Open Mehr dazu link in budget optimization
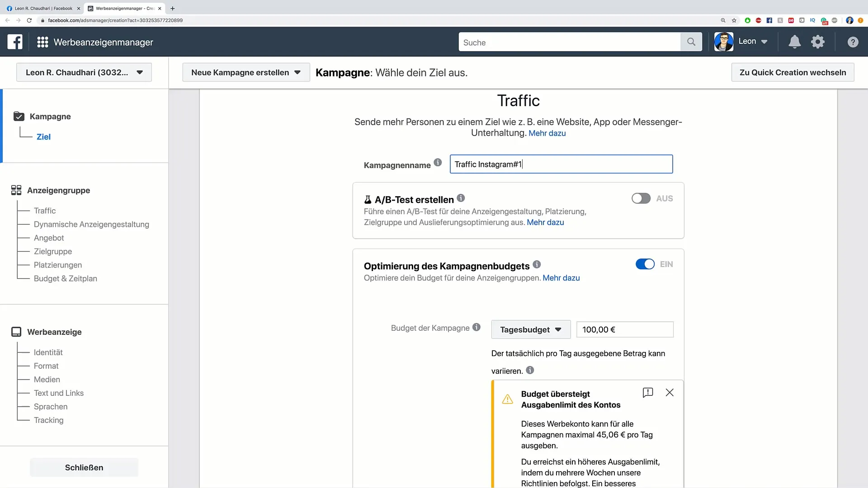Screen dimensions: 868x488 click(x=561, y=278)
